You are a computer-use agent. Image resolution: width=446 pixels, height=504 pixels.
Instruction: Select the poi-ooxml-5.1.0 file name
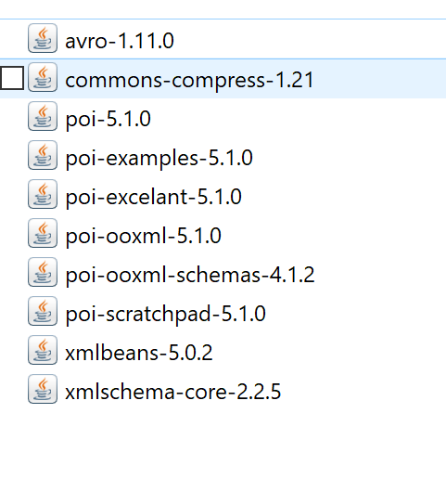pyautogui.click(x=144, y=236)
